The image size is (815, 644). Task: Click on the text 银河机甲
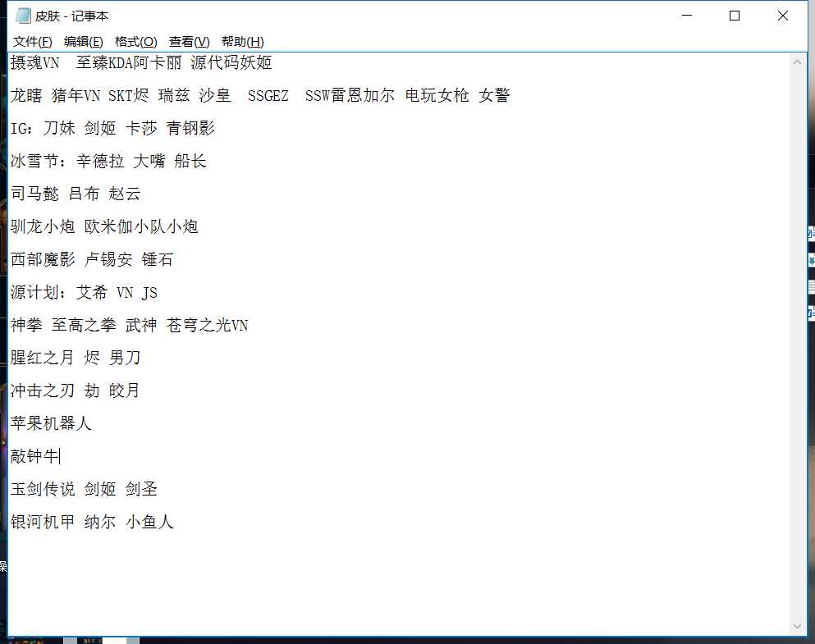point(43,522)
